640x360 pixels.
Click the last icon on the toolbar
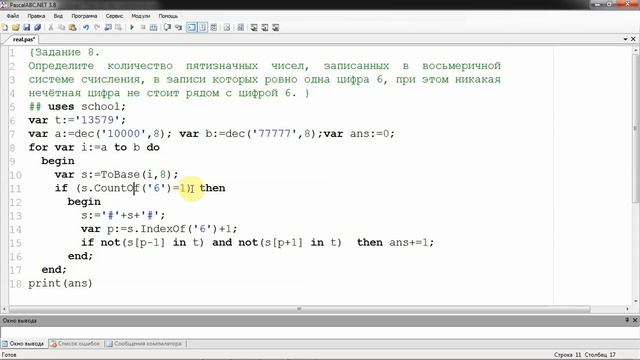coord(276,27)
